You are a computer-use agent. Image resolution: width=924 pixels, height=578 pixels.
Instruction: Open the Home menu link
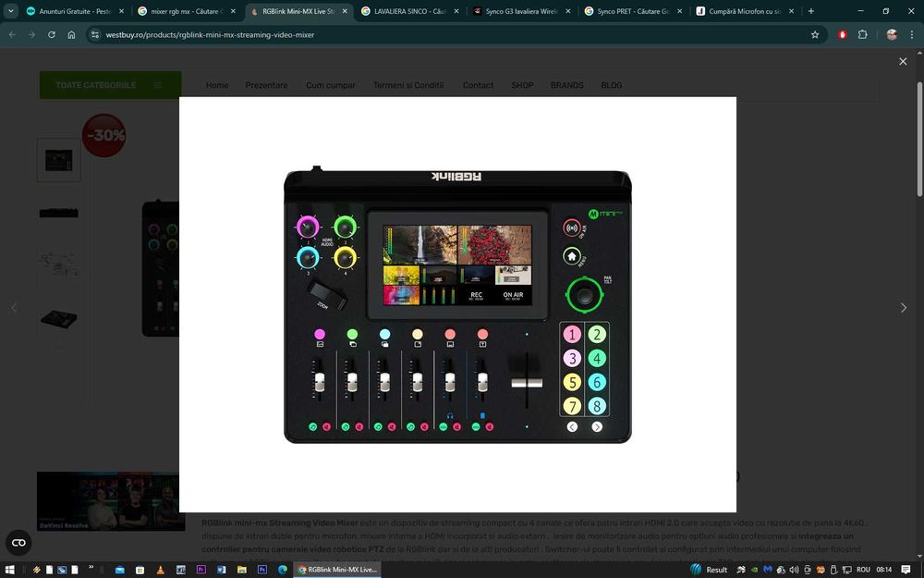click(x=217, y=85)
